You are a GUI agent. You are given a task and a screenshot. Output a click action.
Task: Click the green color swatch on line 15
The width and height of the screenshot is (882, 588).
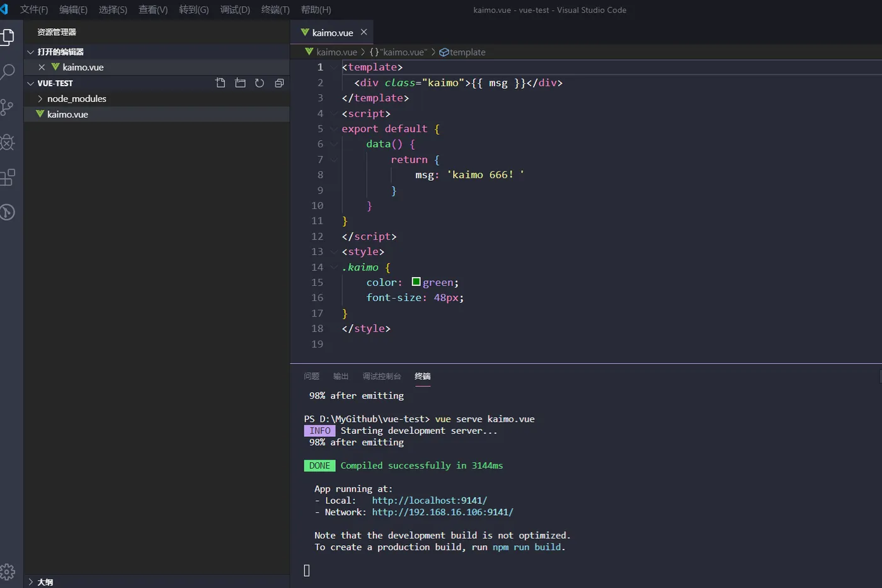(416, 281)
